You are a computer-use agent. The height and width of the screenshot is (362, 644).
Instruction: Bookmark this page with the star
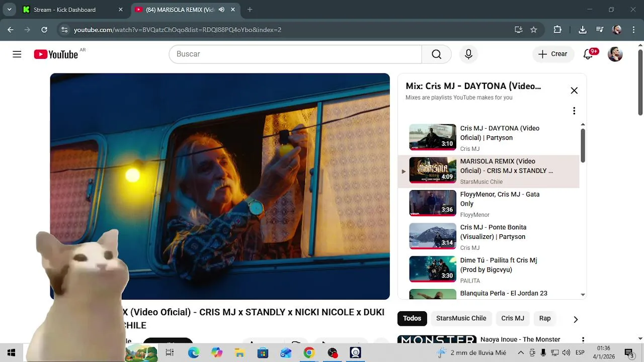534,30
